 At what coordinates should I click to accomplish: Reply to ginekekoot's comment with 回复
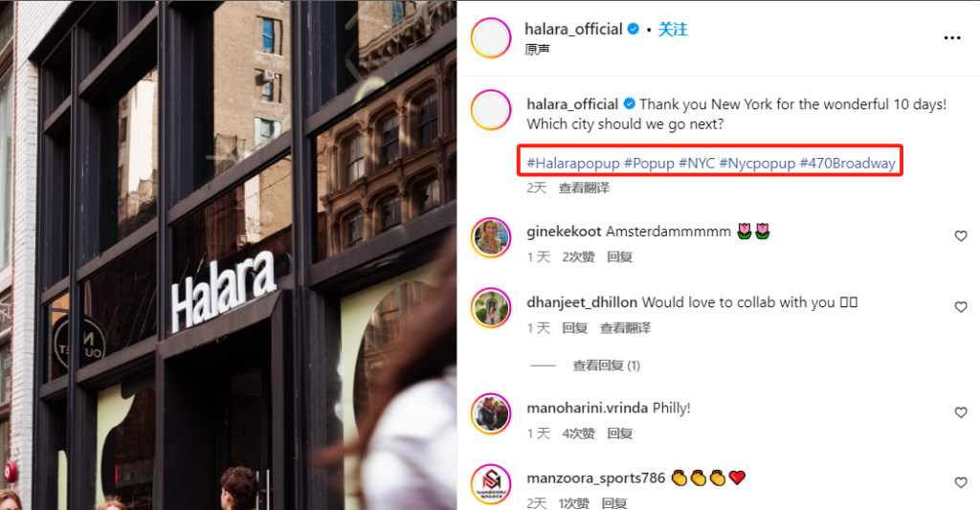(x=619, y=256)
